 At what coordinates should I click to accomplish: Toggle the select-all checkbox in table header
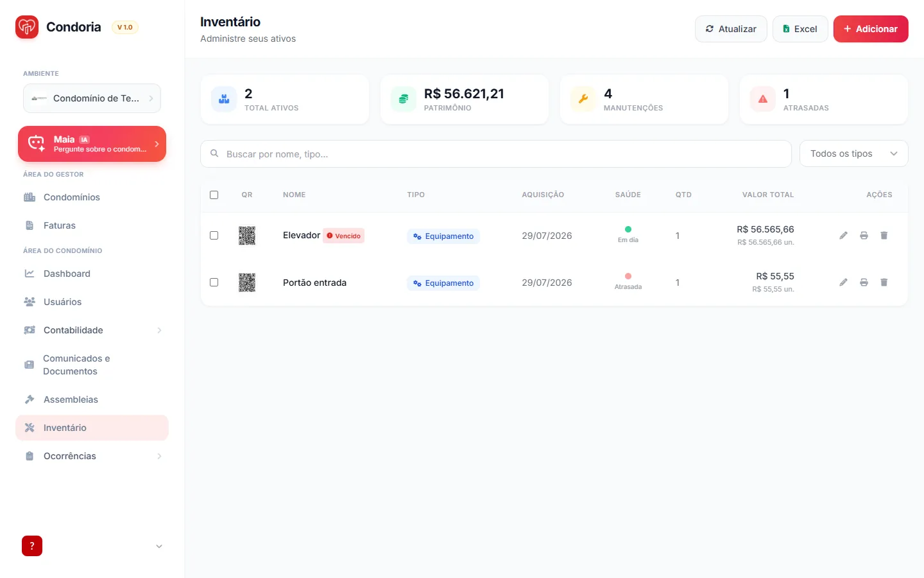click(x=214, y=195)
